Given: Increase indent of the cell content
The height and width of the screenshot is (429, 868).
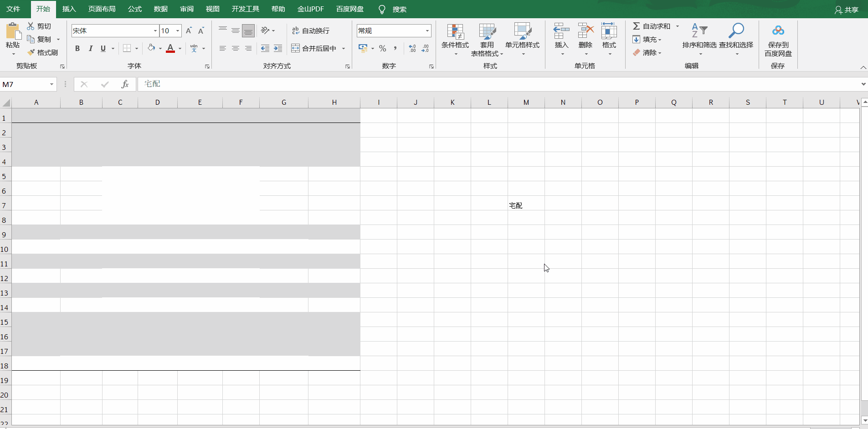Looking at the screenshot, I should (278, 48).
